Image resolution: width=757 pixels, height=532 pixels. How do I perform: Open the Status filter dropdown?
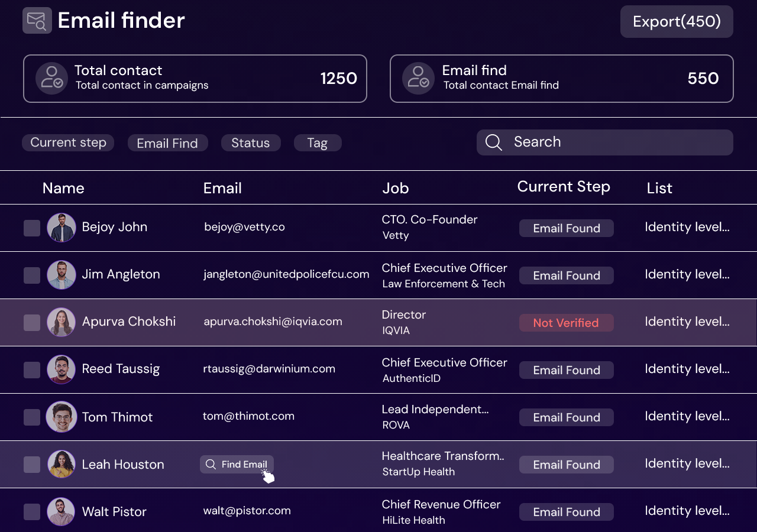coord(250,143)
